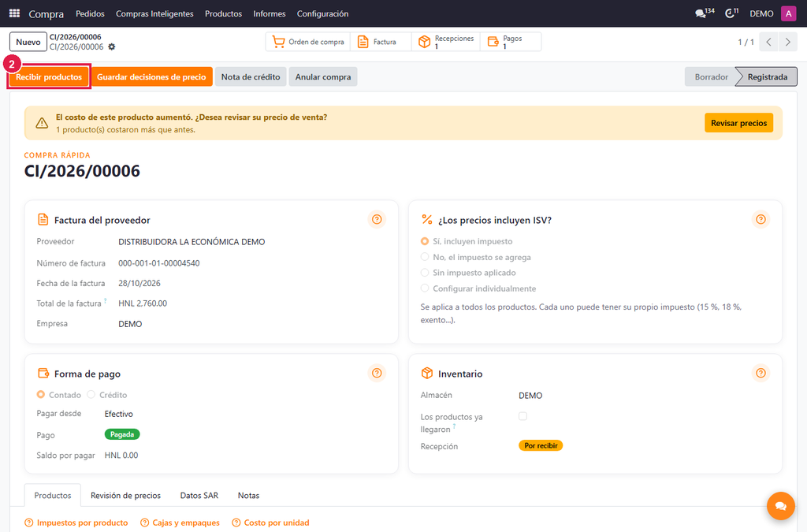Screen dimensions: 807x532
Task: Go to the next record arrow
Action: point(787,43)
